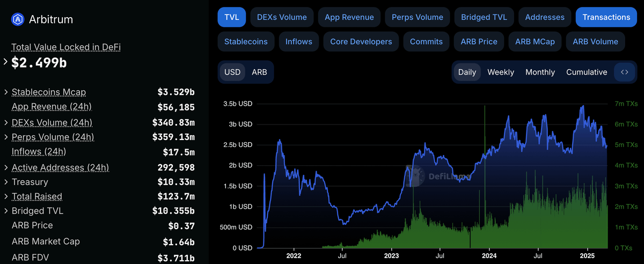Viewport: 644px width, 264px height.
Task: Open the embed chart code icon
Action: click(x=624, y=72)
